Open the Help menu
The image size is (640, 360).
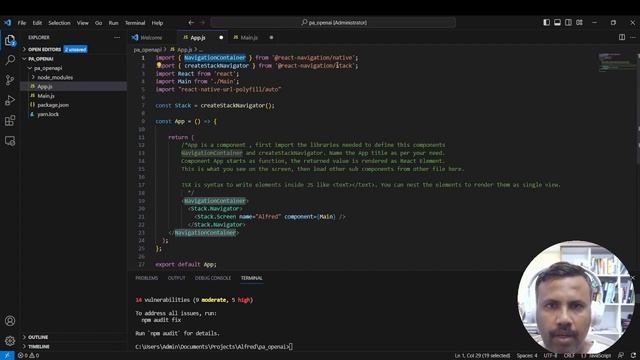(x=157, y=23)
